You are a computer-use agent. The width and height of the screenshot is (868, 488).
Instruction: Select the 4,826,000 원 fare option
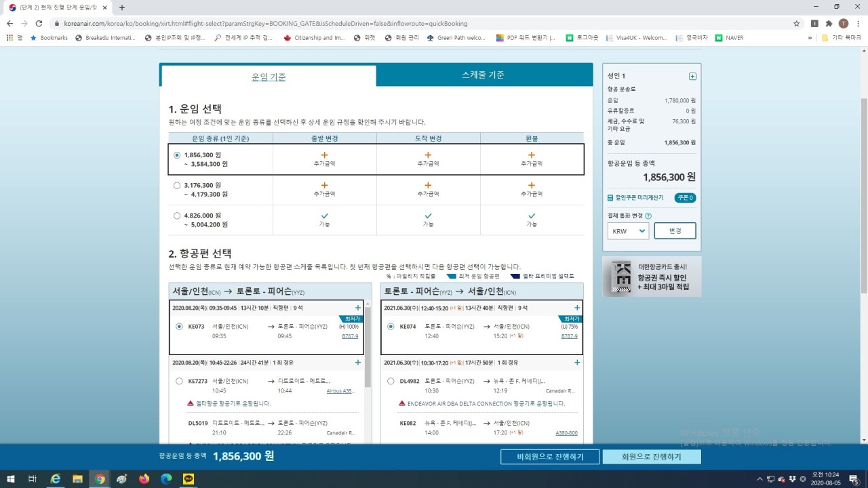click(x=177, y=216)
